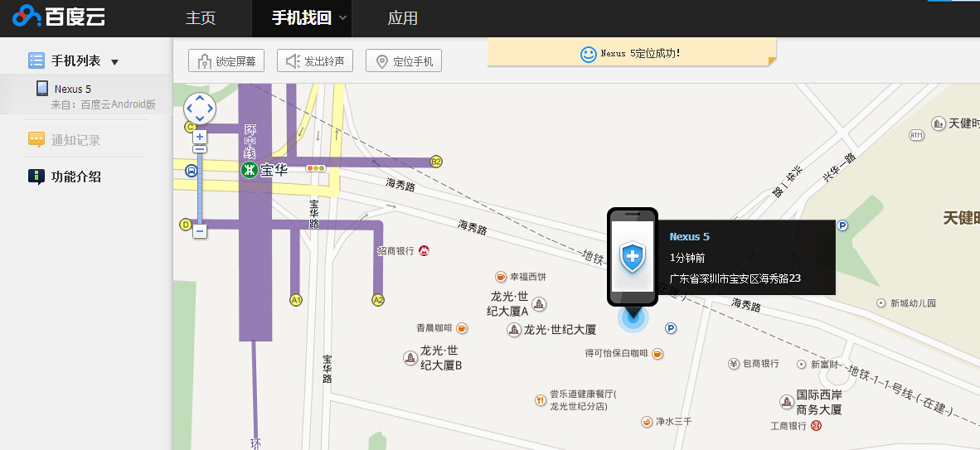Click the 宝华 metro station icon
The image size is (980, 450).
pos(250,169)
